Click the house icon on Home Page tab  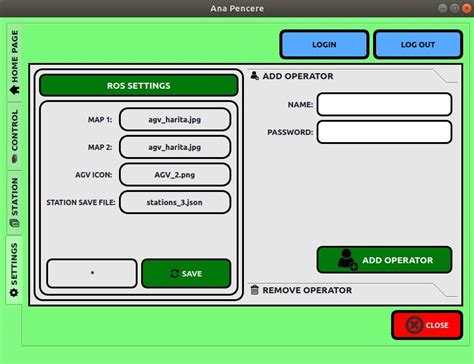pos(15,90)
